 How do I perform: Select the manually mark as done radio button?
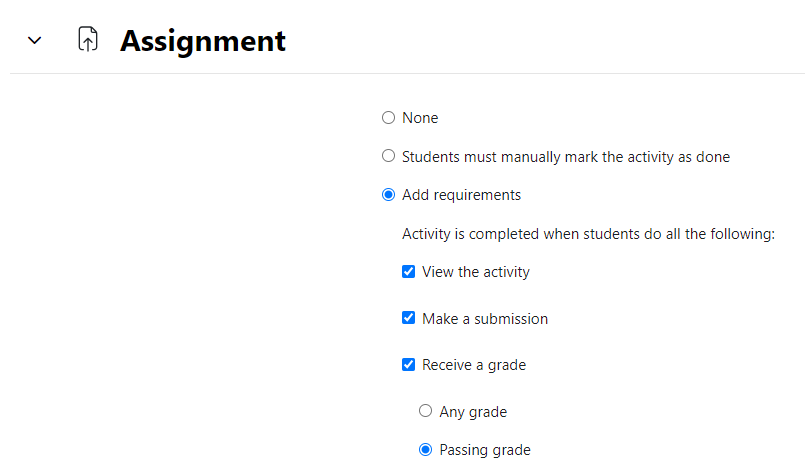click(389, 156)
